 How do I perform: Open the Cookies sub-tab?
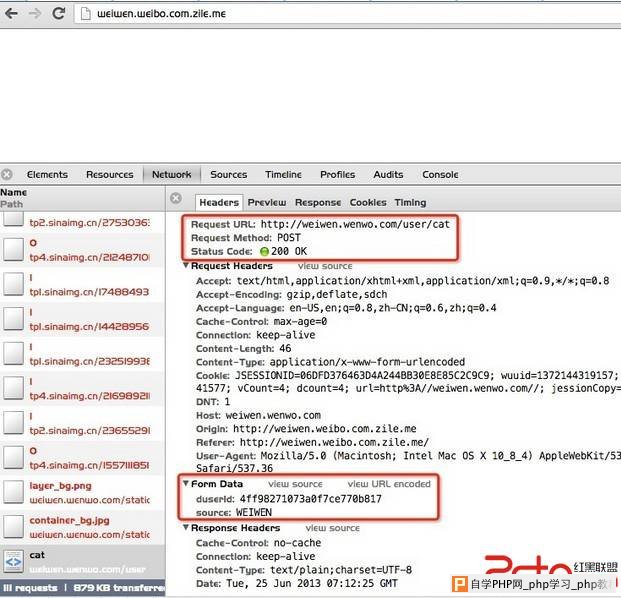click(368, 203)
